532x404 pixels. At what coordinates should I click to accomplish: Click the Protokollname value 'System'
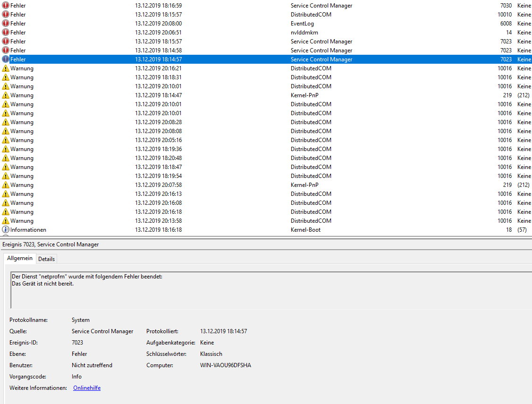[x=80, y=320]
